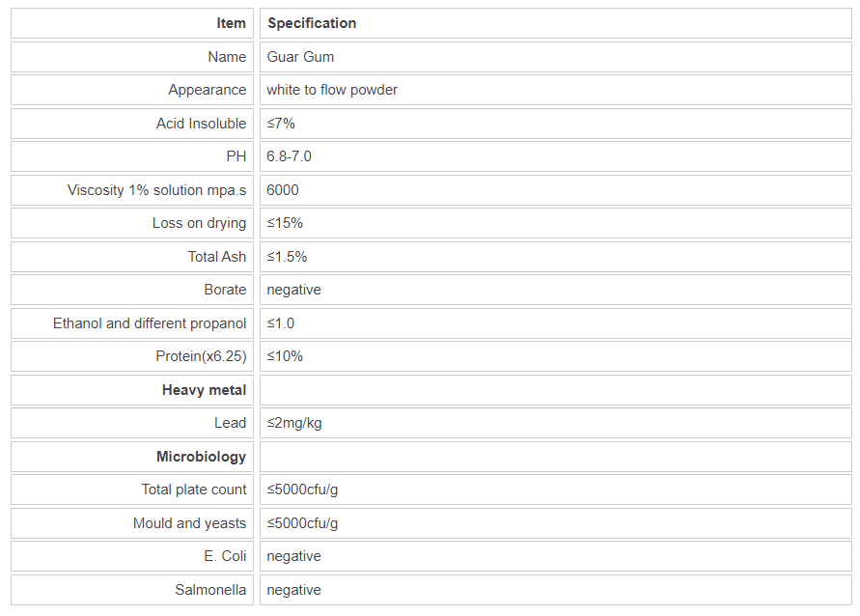860x616 pixels.
Task: Select the viscosity value '6000'
Action: tap(283, 190)
